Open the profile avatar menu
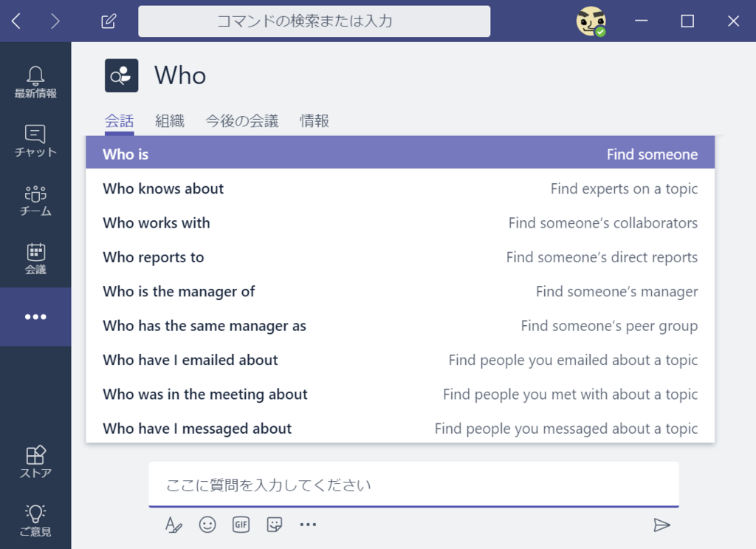Viewport: 756px width, 549px height. (x=591, y=21)
